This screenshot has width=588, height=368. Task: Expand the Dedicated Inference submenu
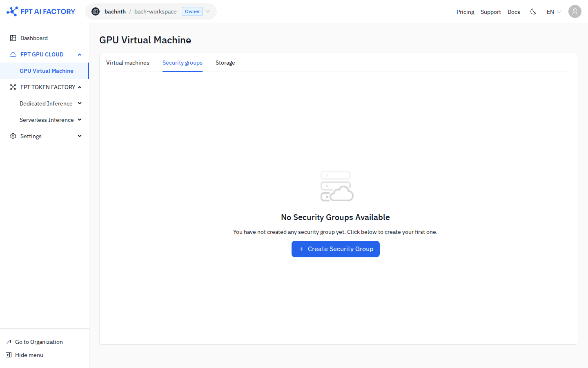tap(80, 103)
